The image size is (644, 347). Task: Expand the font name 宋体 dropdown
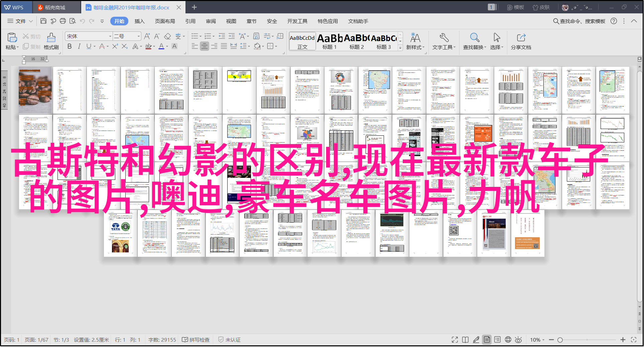(110, 36)
